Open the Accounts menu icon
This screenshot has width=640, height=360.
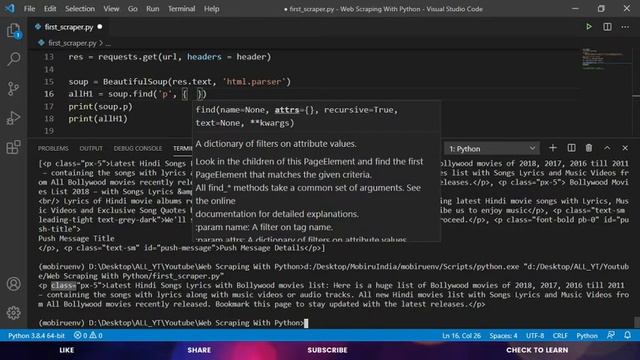13,284
